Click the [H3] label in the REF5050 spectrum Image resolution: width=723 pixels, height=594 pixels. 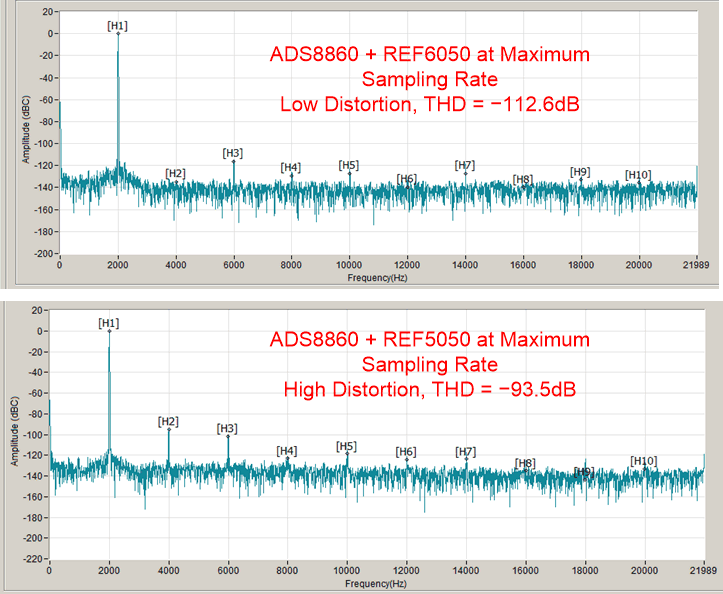227,429
